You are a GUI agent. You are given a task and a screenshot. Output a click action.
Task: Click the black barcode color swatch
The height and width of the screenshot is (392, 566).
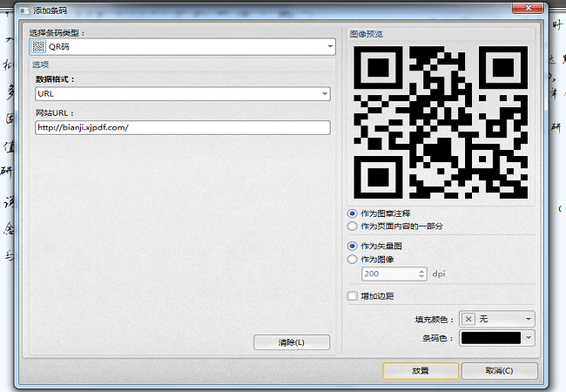tap(491, 338)
